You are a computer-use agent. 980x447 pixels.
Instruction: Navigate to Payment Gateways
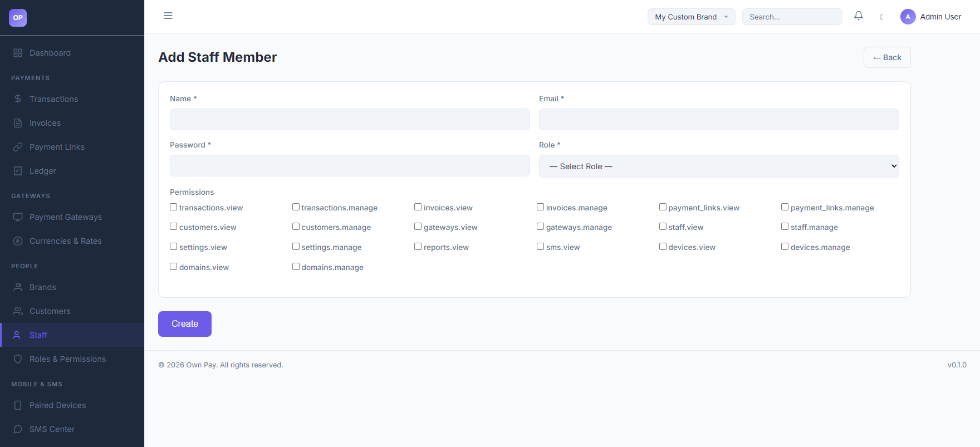click(x=72, y=217)
